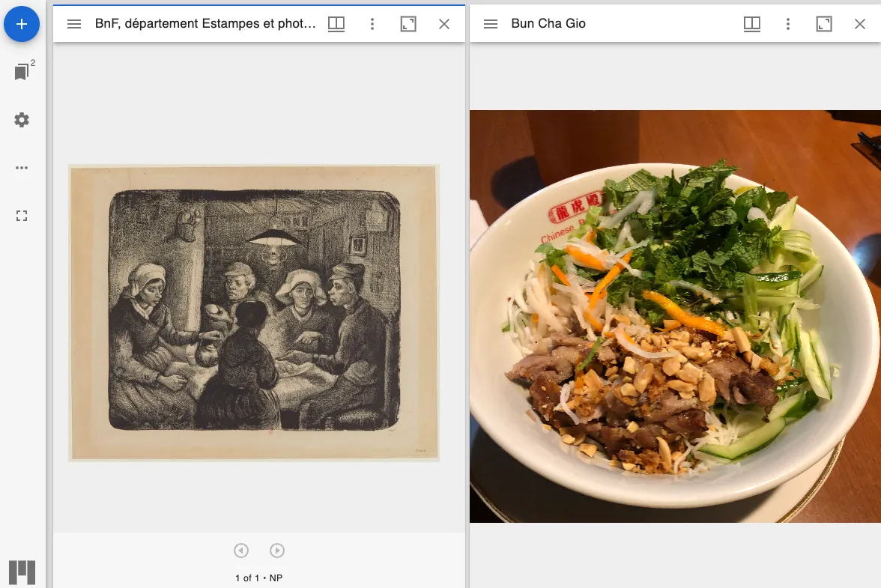Toggle sidebar menu of the BnF window
This screenshot has height=588, width=881.
click(x=74, y=23)
